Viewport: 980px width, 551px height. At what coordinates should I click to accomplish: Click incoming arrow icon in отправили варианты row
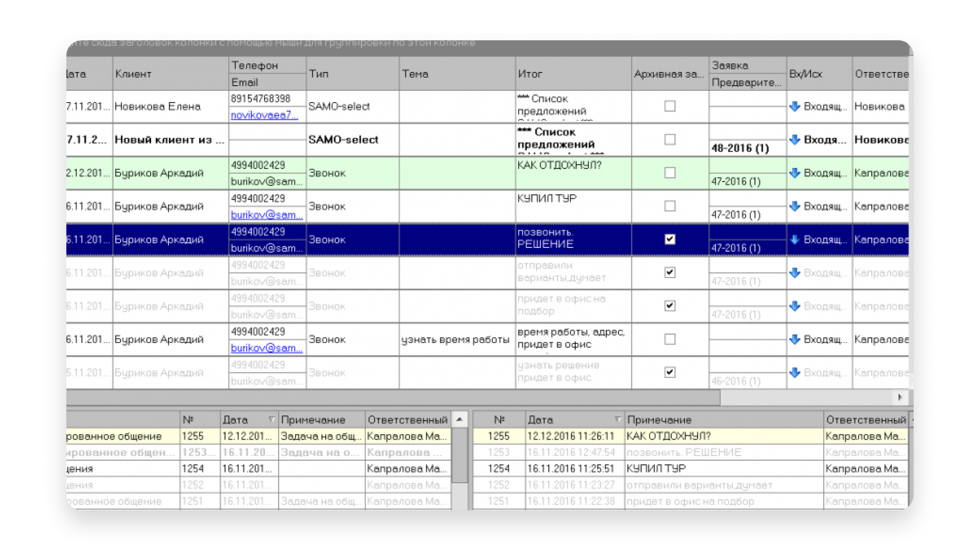click(795, 273)
